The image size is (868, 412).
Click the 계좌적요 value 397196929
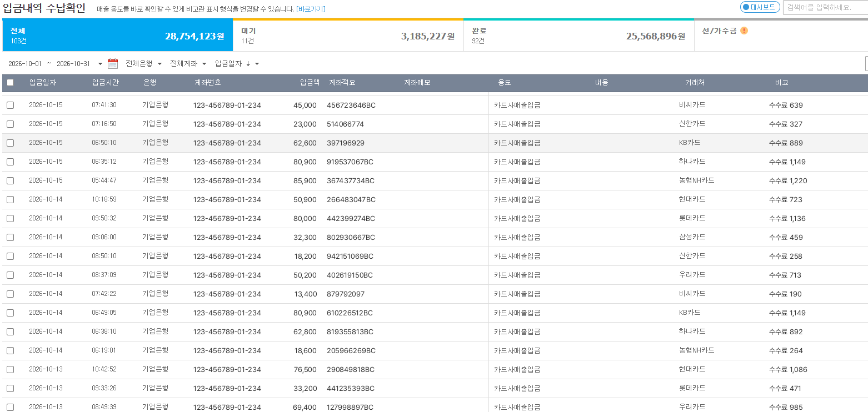tap(346, 143)
